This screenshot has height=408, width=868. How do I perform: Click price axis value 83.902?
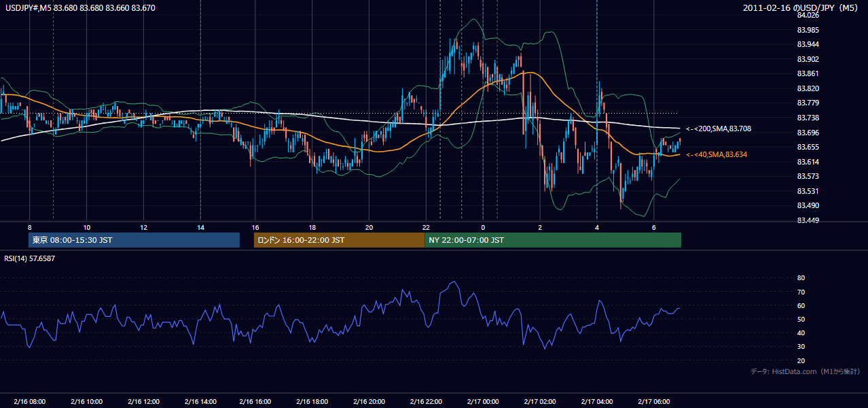pyautogui.click(x=808, y=59)
